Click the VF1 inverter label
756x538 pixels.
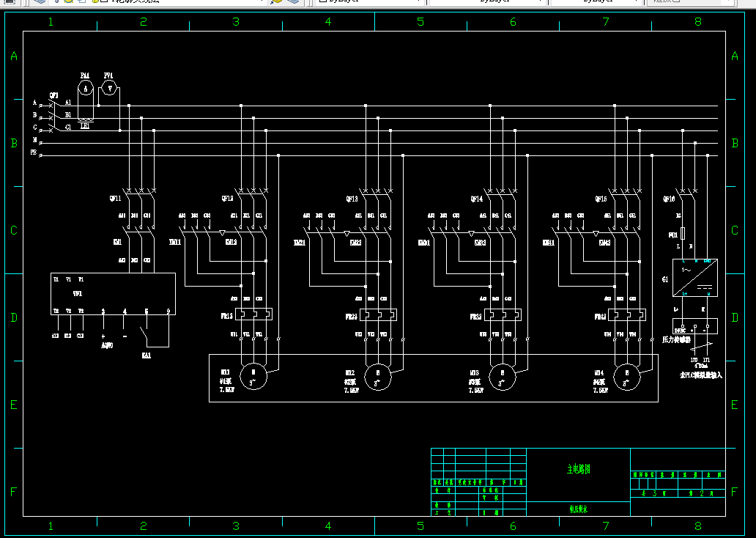77,293
